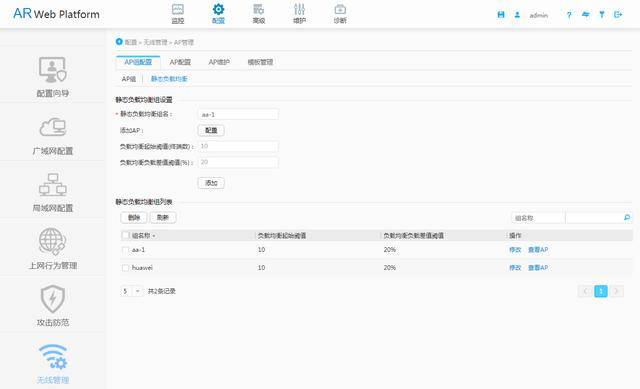The width and height of the screenshot is (640, 389).
Task: Click the 配置 button next to 添加AP
Action: pos(211,130)
